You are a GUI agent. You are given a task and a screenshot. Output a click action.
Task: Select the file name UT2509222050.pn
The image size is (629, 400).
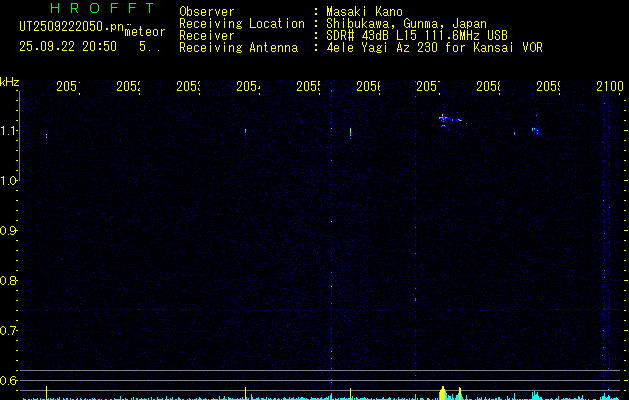click(72, 27)
